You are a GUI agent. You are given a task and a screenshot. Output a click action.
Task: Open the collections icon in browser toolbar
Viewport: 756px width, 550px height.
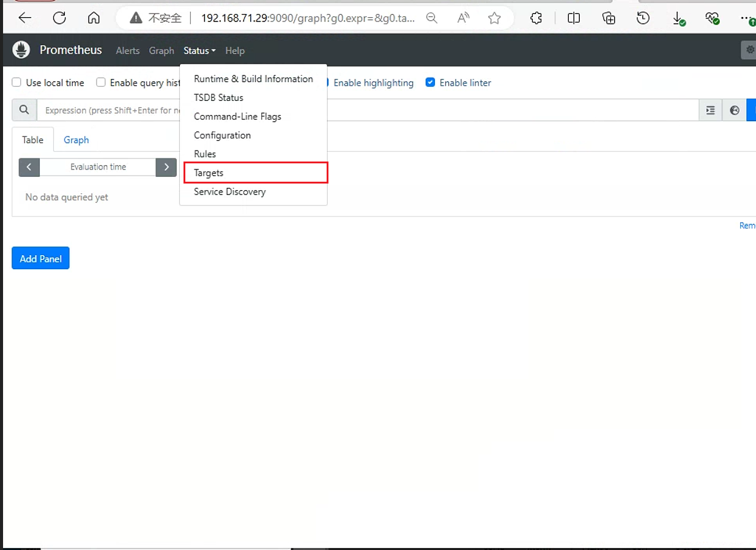point(609,18)
